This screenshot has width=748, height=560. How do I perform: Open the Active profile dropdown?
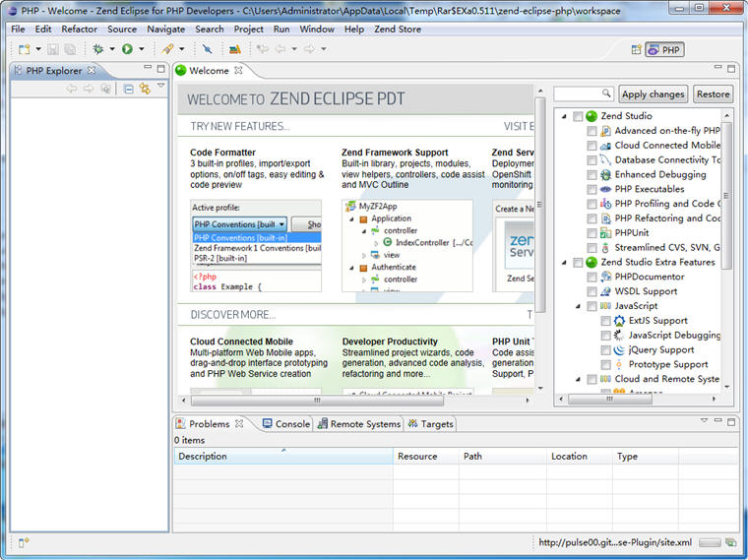pyautogui.click(x=240, y=224)
